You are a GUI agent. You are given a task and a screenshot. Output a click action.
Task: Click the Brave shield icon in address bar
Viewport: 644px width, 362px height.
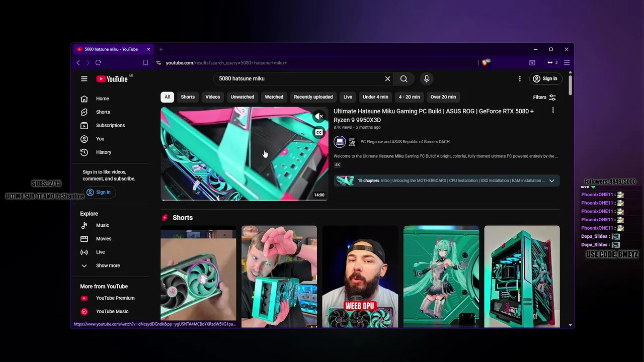point(485,63)
